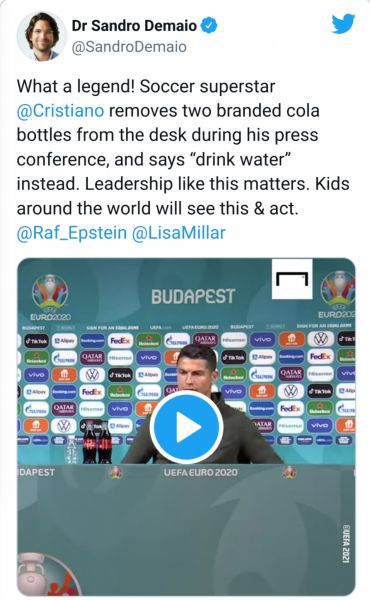Play the press conference video
The height and width of the screenshot is (600, 370).
point(186,427)
